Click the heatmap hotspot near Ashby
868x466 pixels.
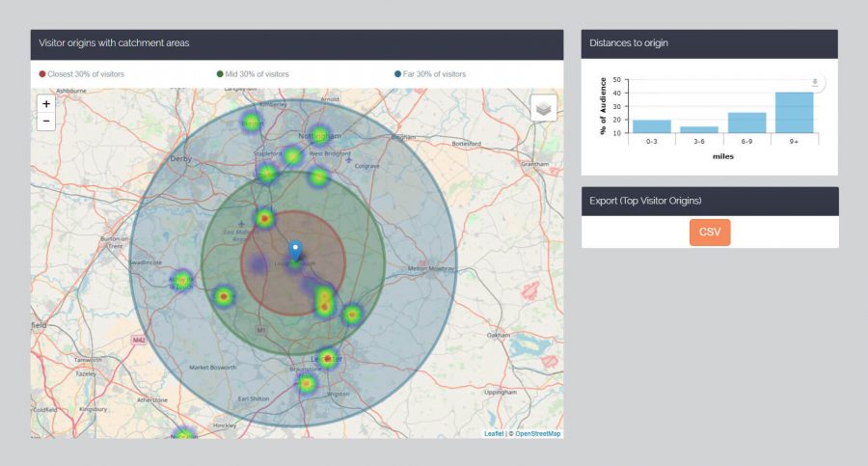[x=182, y=280]
